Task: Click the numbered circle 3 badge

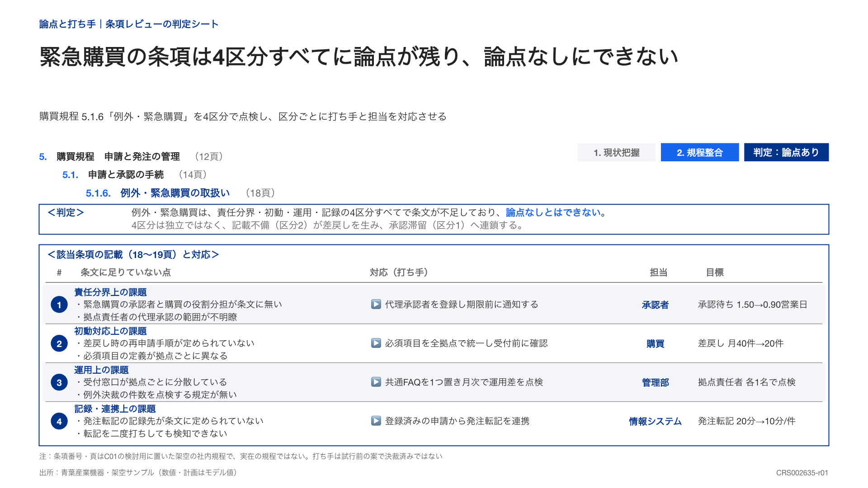Action: click(59, 382)
